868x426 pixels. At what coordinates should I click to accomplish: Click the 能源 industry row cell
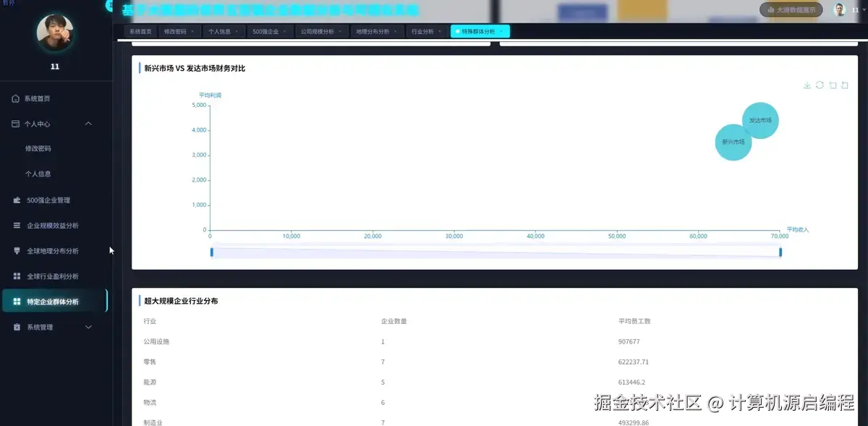pos(150,382)
